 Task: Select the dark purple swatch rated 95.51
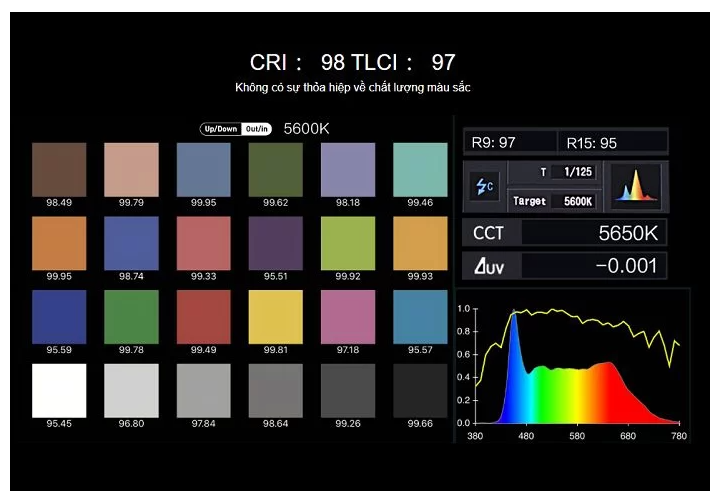tap(275, 243)
